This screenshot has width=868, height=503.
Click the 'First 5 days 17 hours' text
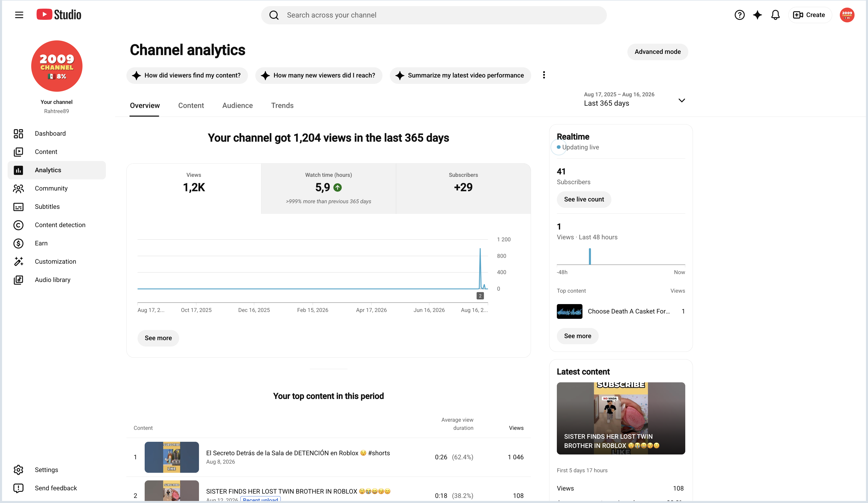(x=582, y=470)
